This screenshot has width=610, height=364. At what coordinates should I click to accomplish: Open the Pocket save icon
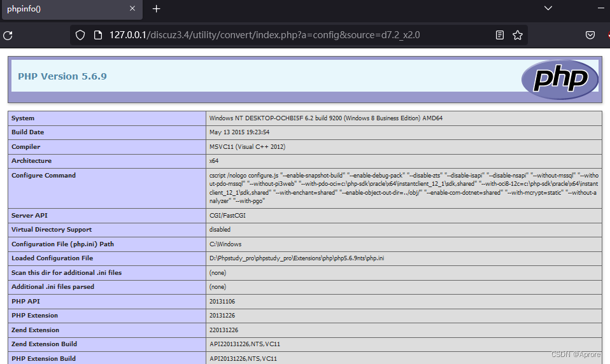click(x=590, y=36)
